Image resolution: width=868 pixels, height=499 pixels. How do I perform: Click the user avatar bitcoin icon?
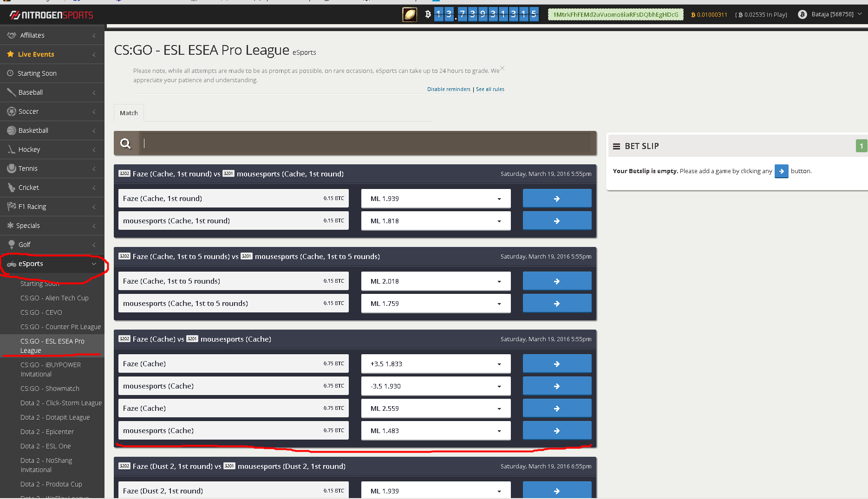(x=802, y=14)
